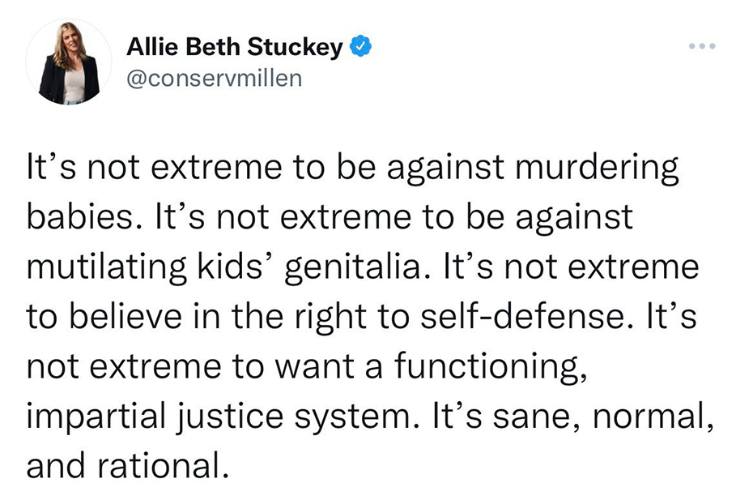Open the @conservmillen handle link
The width and height of the screenshot is (736, 500).
pos(211,79)
